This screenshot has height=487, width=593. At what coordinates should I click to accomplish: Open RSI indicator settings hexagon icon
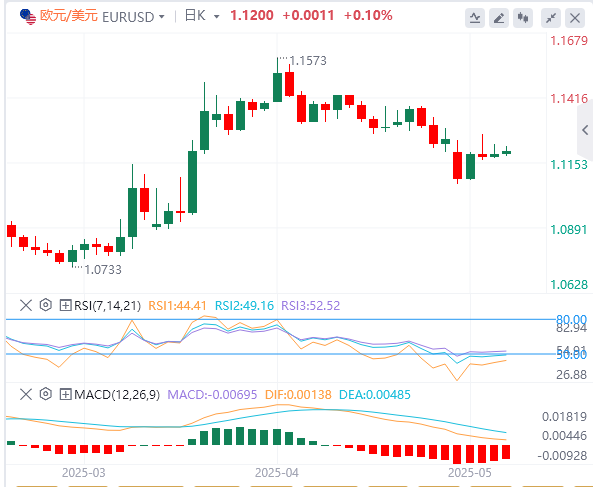(46, 305)
